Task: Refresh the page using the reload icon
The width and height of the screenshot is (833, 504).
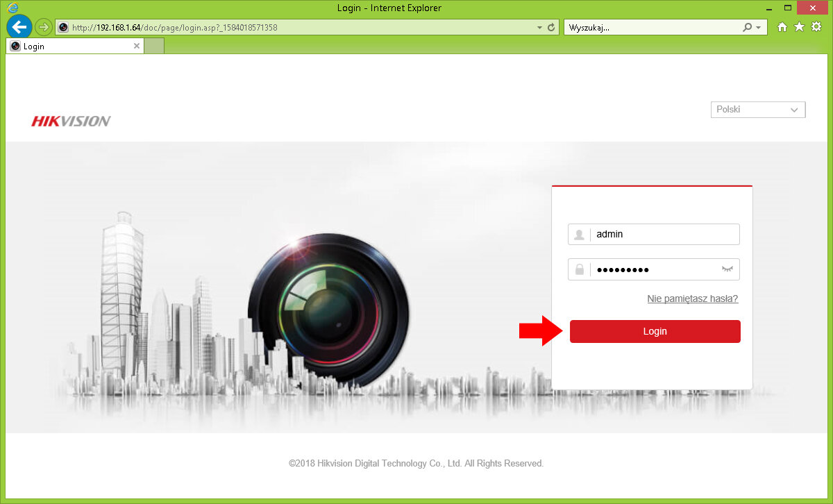Action: (x=552, y=28)
